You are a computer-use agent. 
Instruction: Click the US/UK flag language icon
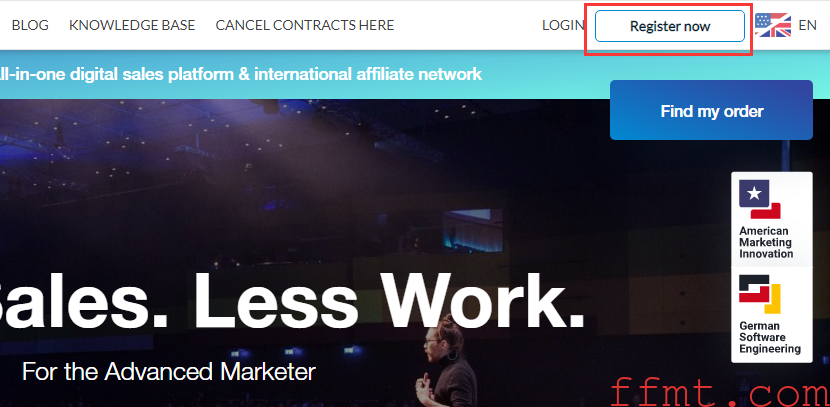[x=773, y=25]
